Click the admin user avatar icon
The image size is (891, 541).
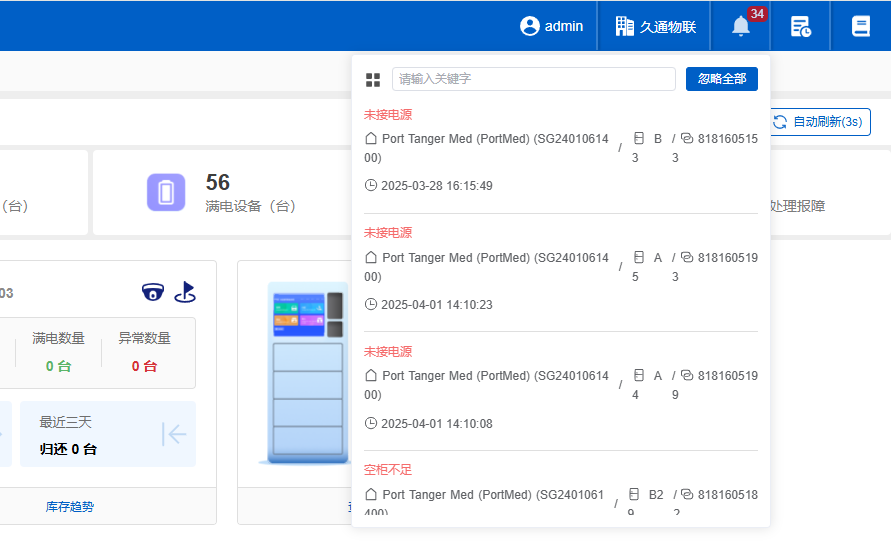click(x=530, y=26)
